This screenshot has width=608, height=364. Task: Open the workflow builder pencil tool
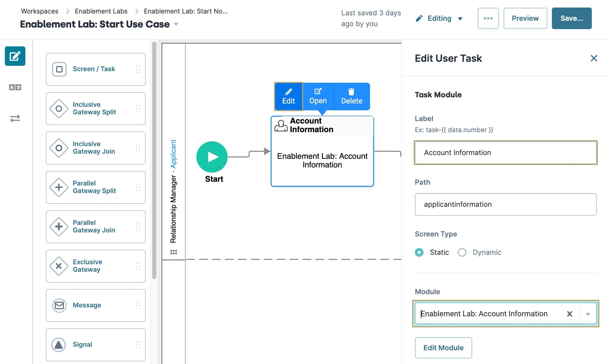15,56
